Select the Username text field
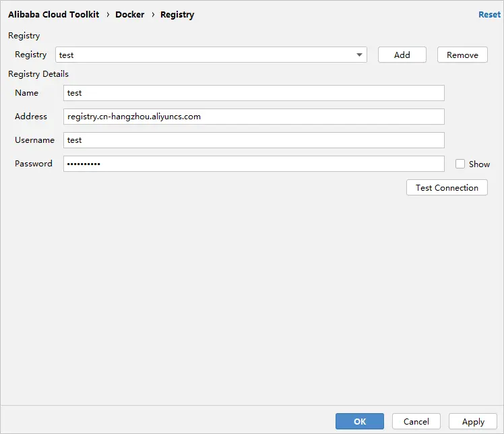 253,140
